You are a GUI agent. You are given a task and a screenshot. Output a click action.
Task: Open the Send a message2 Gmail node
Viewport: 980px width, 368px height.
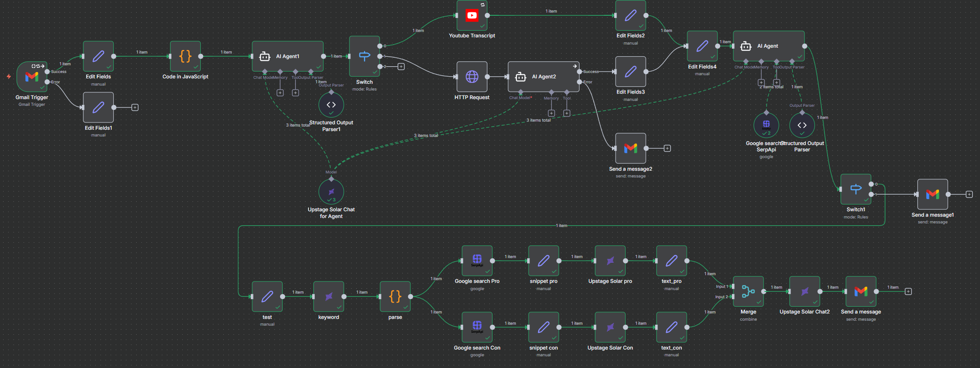(630, 148)
